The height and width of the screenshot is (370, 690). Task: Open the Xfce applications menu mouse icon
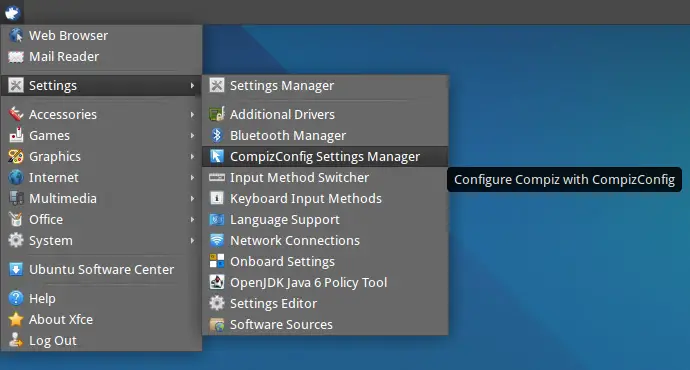point(12,12)
